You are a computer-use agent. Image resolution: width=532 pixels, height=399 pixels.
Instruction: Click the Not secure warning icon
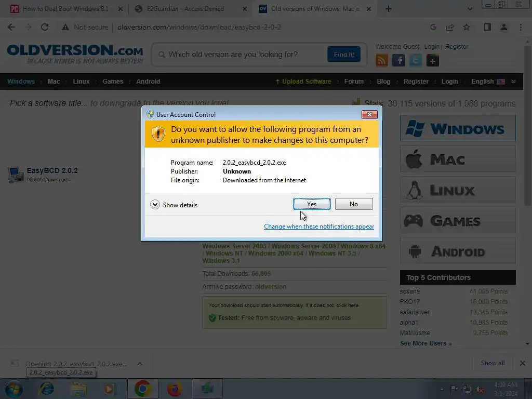65,27
